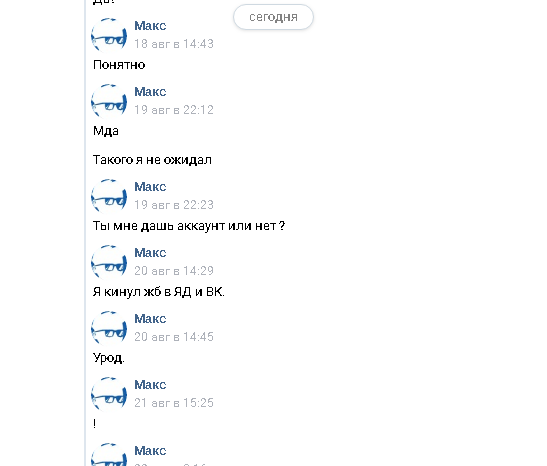Screen dimensions: 547x466
Task: Select message 'Я кинул жб в ЯД и ВК.'
Action: click(159, 292)
